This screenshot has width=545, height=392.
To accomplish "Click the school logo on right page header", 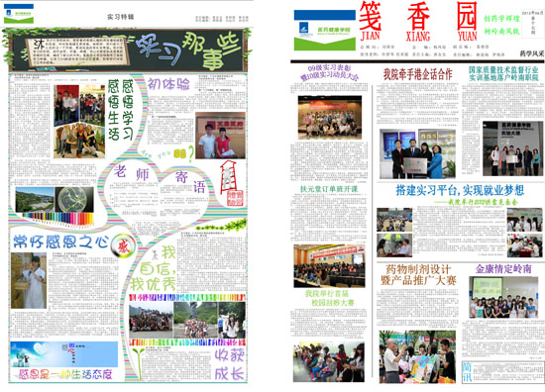I will pos(325,31).
